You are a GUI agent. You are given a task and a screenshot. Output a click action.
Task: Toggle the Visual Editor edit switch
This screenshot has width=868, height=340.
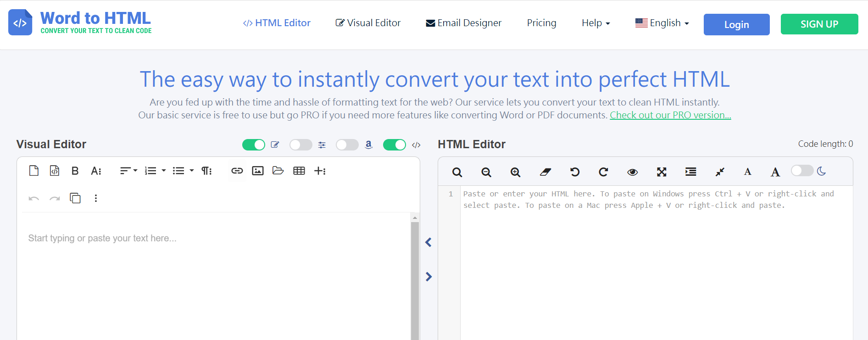click(254, 145)
